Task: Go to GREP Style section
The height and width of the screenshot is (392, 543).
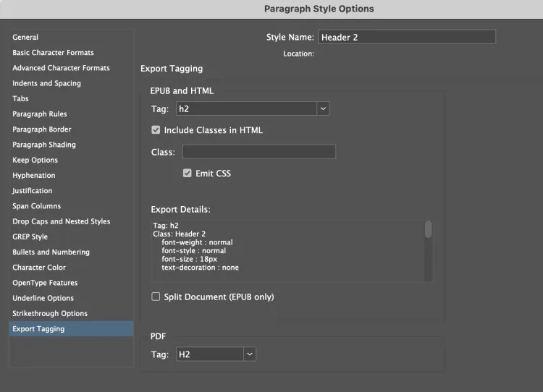Action: coord(30,237)
